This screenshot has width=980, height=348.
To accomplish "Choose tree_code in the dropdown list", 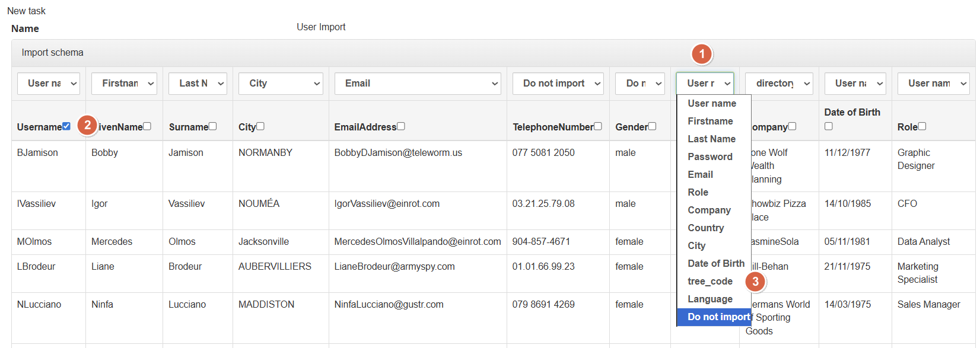I will (x=710, y=281).
